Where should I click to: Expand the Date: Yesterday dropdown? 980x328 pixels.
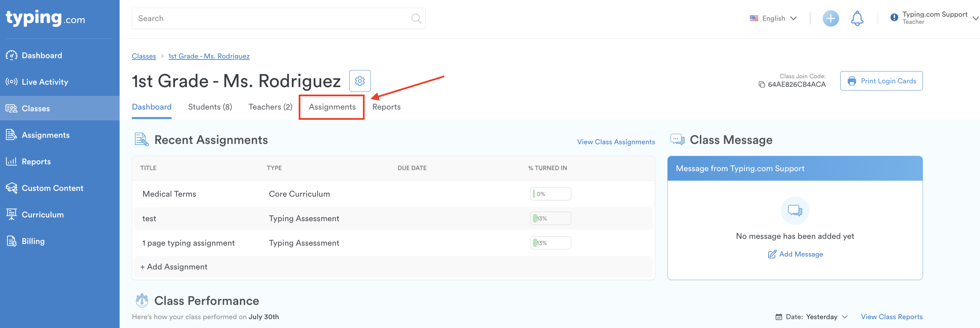[x=811, y=316]
